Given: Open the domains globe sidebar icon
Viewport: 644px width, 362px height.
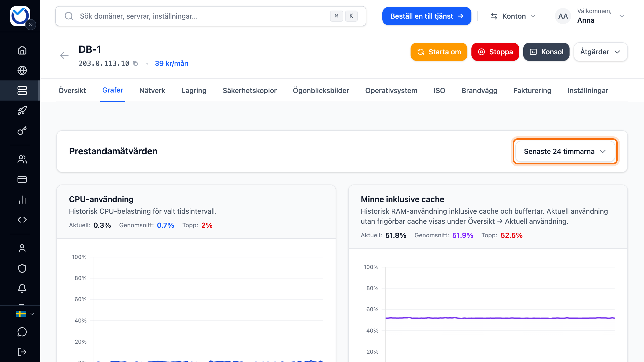Looking at the screenshot, I should coord(22,70).
